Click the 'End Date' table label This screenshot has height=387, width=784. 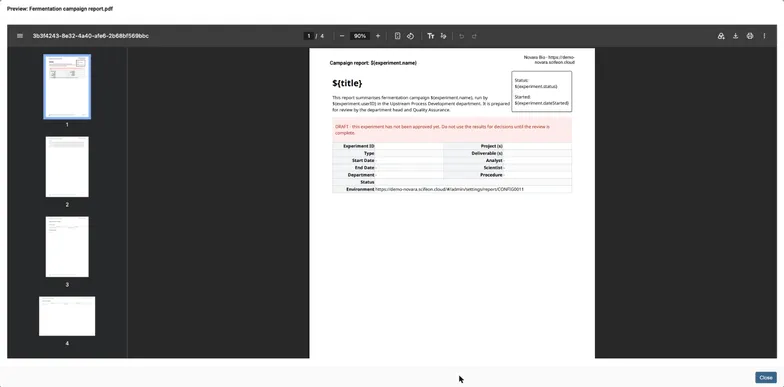364,168
